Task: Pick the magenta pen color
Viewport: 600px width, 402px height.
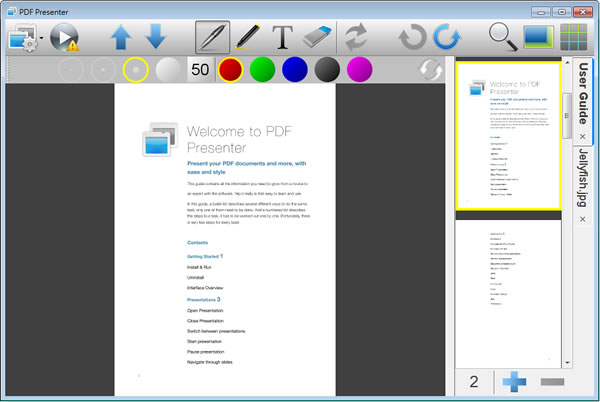Action: 359,70
